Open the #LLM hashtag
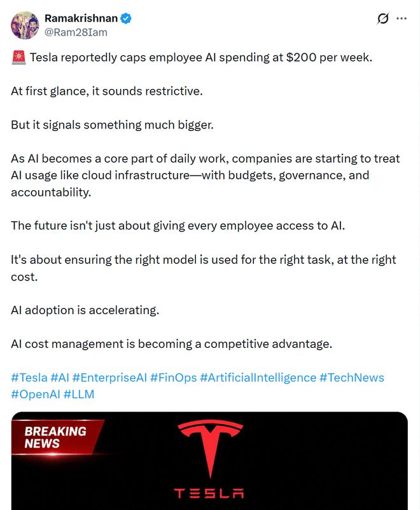This screenshot has width=420, height=510. 79,394
